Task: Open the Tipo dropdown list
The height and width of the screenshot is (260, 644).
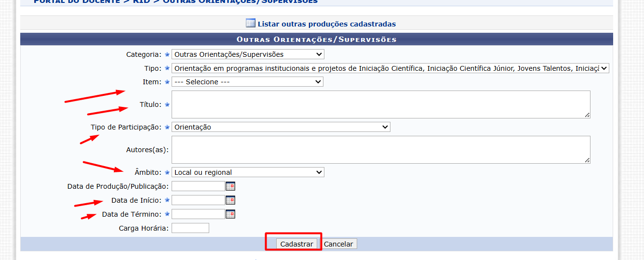Action: 390,68
